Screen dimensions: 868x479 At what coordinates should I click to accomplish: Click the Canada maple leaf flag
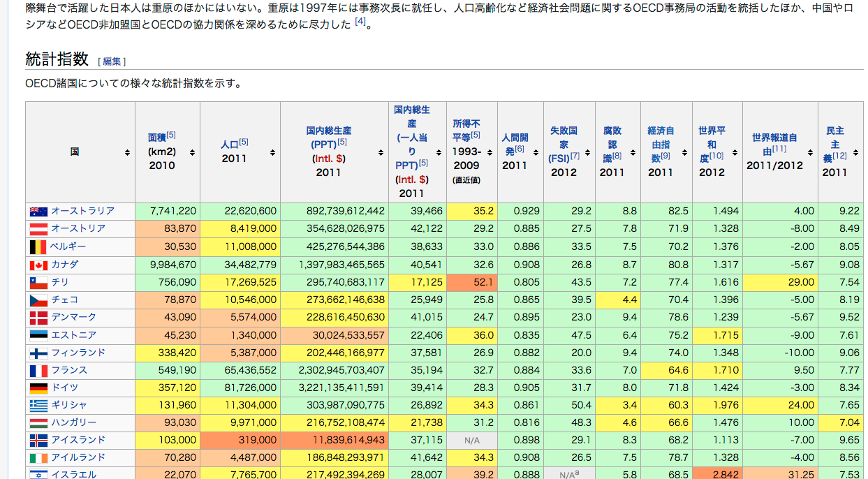pos(38,265)
